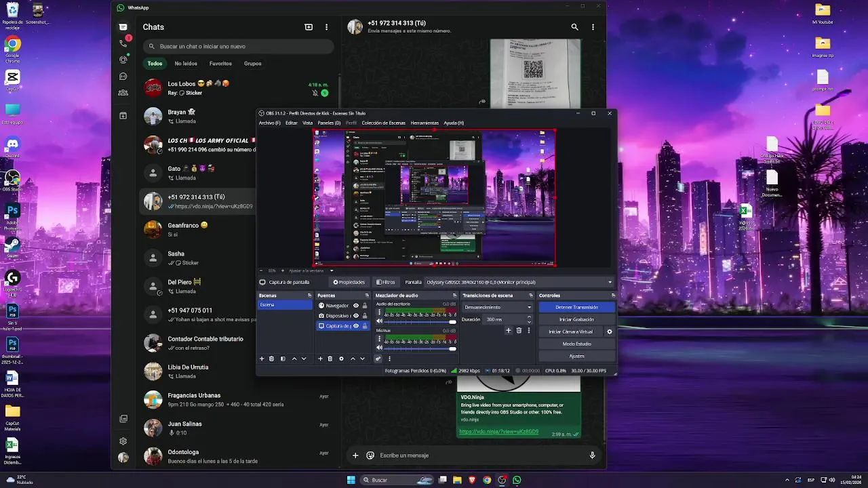Open Archivo menu in OBS
The width and height of the screenshot is (868, 488).
click(269, 123)
